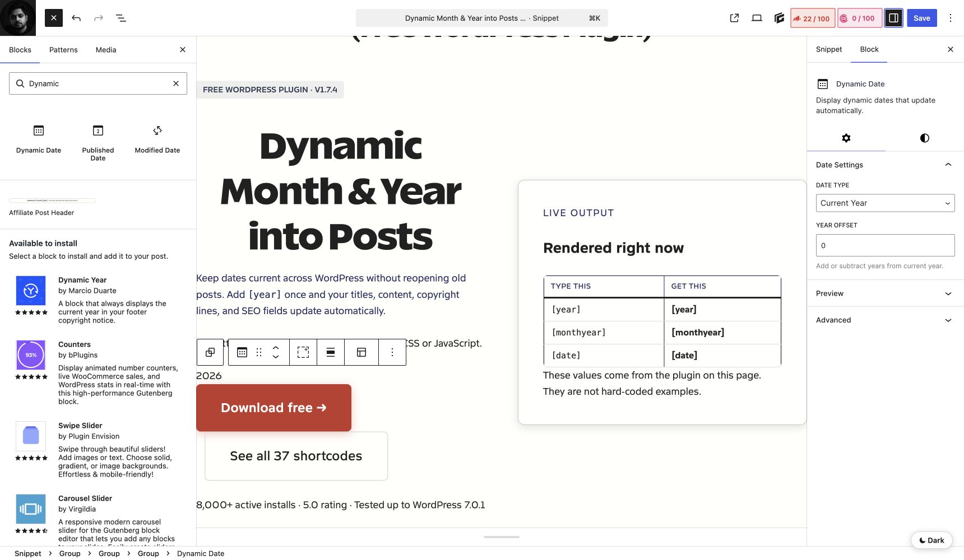Select the FREE WORDPRESS PLUGIN · V1.7.4 badge
This screenshot has height=560, width=964.
coord(270,90)
